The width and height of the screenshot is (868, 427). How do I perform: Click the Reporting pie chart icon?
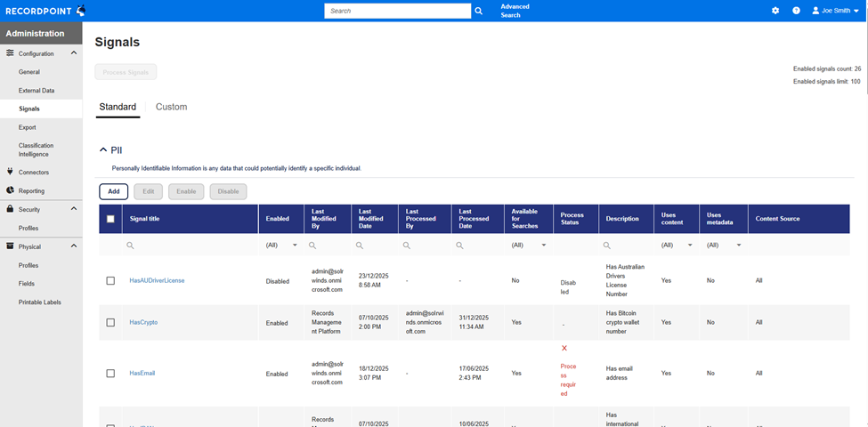coord(10,190)
